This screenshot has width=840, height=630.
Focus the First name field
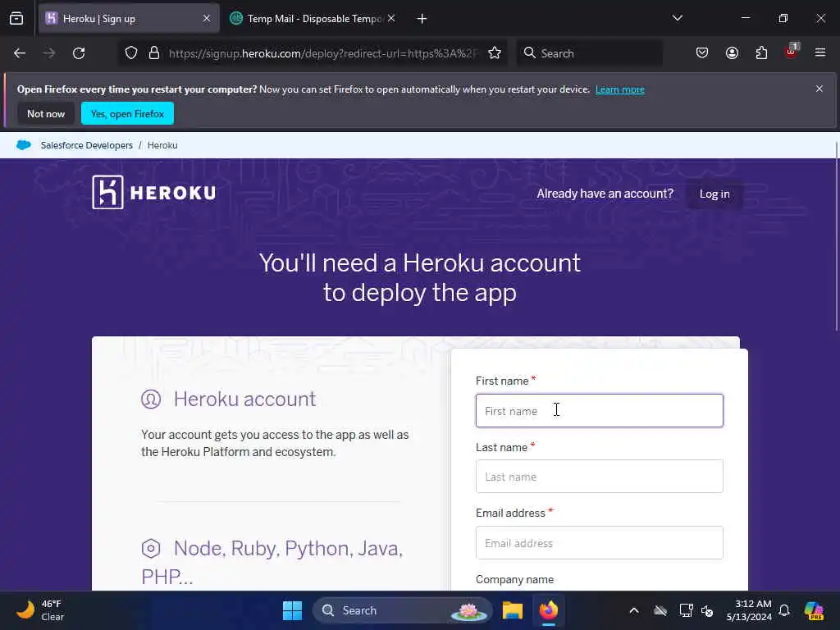tap(599, 411)
